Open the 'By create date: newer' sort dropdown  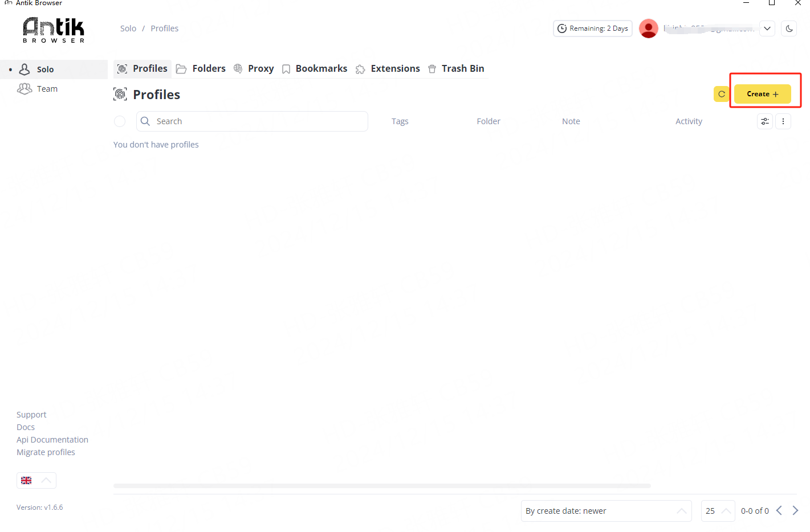coord(606,511)
